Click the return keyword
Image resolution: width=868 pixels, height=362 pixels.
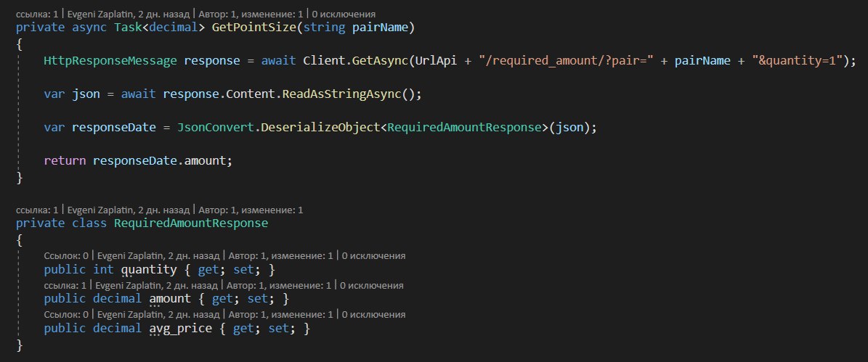(x=65, y=160)
